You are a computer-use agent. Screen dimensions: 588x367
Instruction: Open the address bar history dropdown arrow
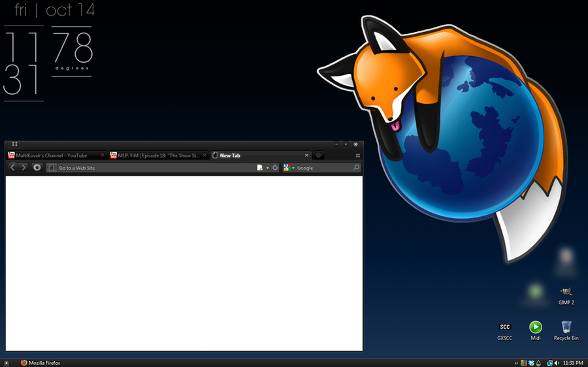coord(267,168)
